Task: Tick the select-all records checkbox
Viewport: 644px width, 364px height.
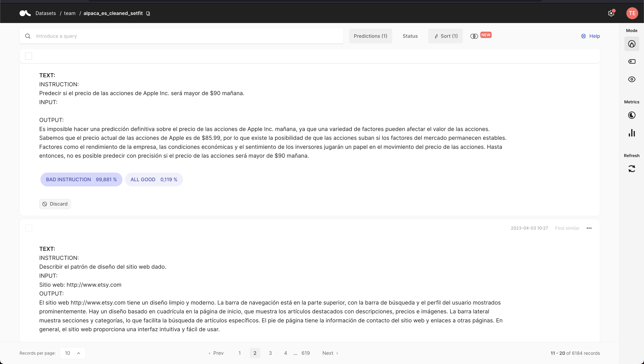Action: tap(29, 56)
